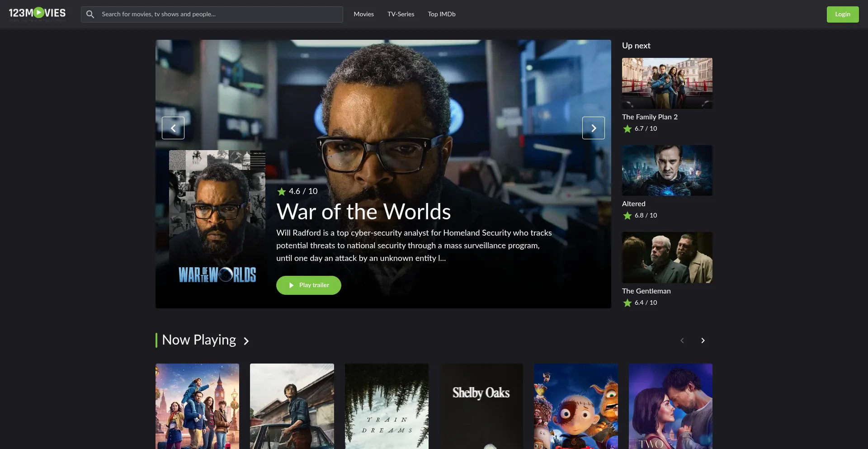
Task: Click the search magnifier icon
Action: 90,14
